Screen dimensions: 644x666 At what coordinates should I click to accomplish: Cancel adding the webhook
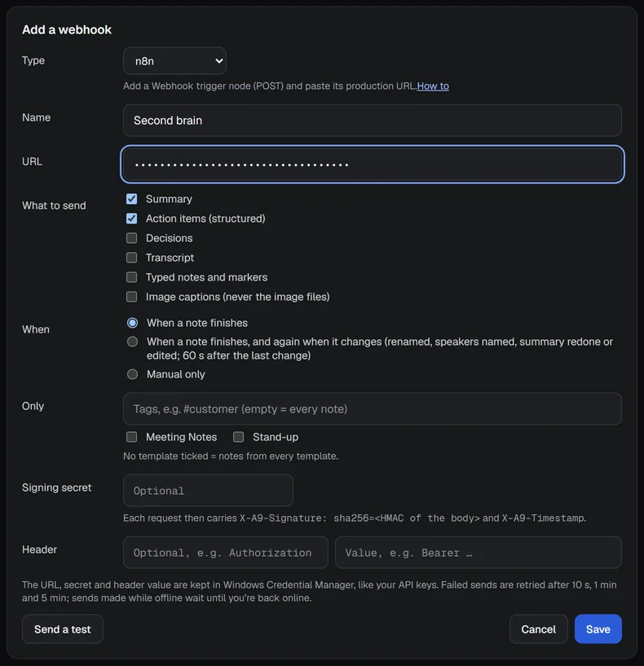click(538, 629)
